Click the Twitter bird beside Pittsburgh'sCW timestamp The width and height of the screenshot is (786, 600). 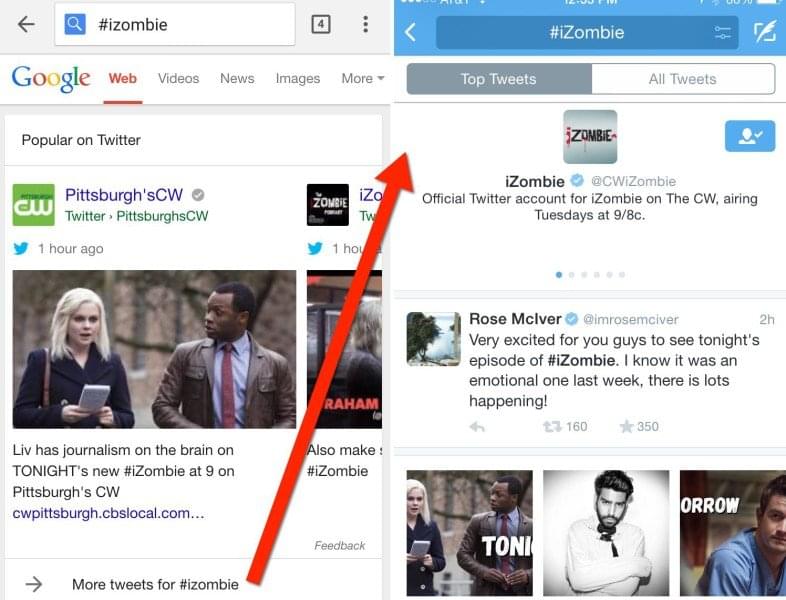click(21, 248)
